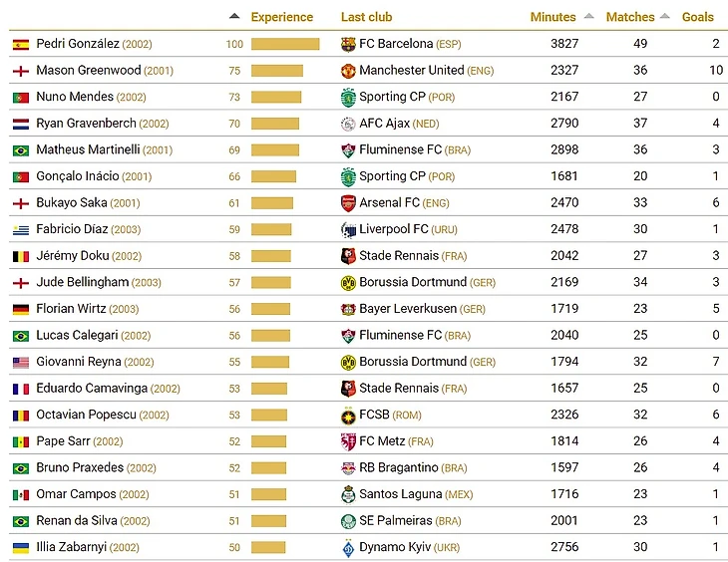Click the Experience column header text
This screenshot has width=728, height=562.
[281, 17]
